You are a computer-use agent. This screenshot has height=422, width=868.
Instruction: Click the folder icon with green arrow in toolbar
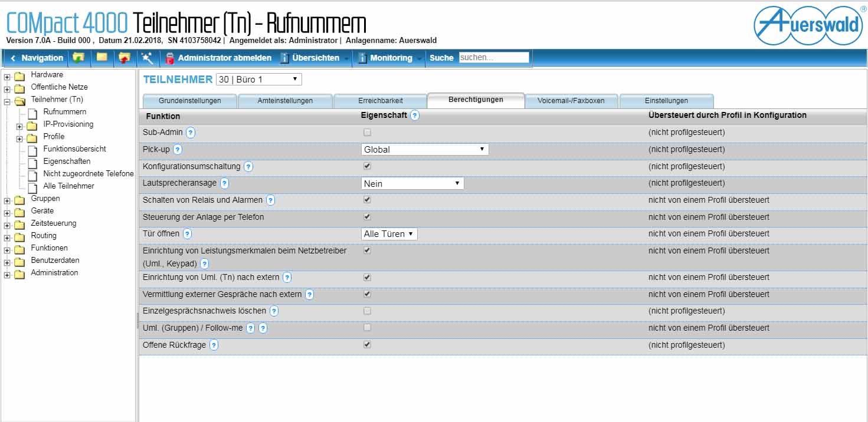coord(78,58)
